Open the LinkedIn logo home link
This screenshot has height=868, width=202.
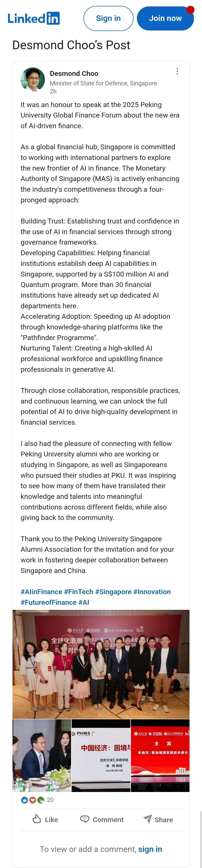click(34, 18)
